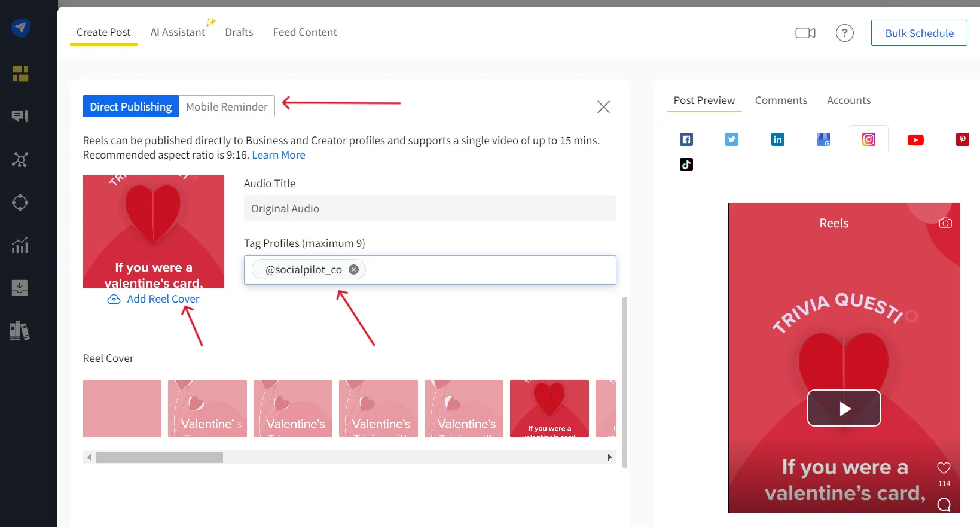Click reel cover scrollbar left arrow
The height and width of the screenshot is (527, 980).
[89, 457]
